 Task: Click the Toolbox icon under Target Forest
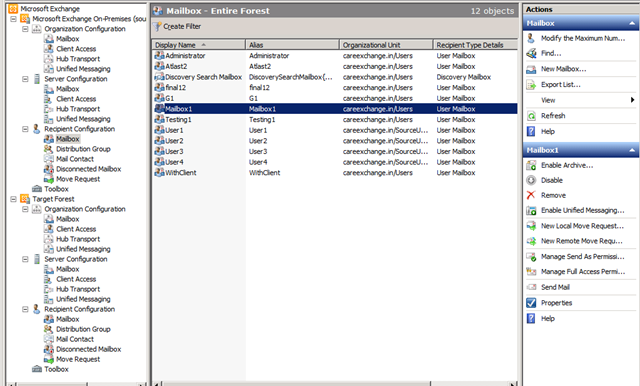(x=37, y=369)
